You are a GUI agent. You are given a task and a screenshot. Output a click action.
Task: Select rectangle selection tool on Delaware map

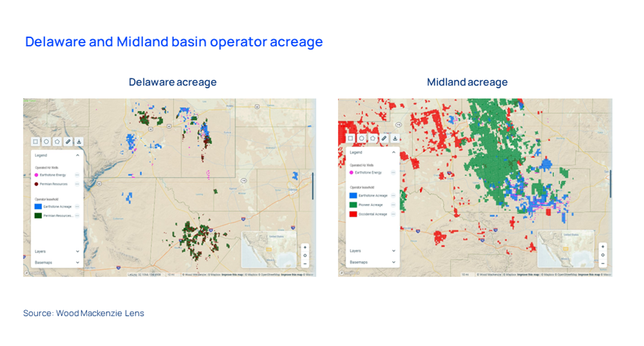(x=35, y=142)
